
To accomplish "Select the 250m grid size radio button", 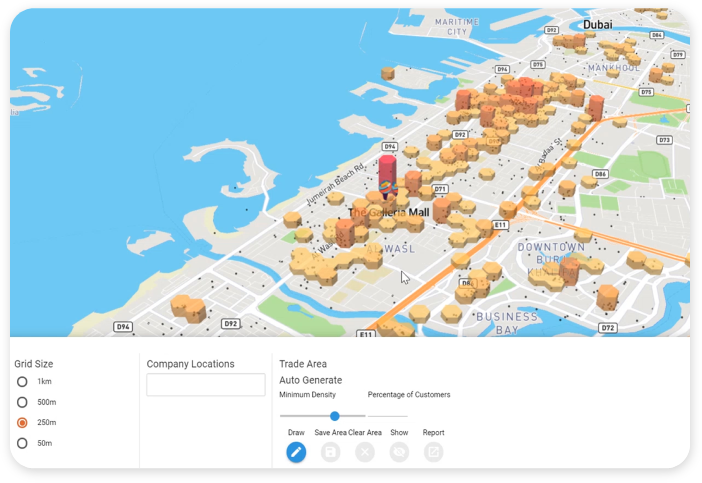I will click(22, 422).
